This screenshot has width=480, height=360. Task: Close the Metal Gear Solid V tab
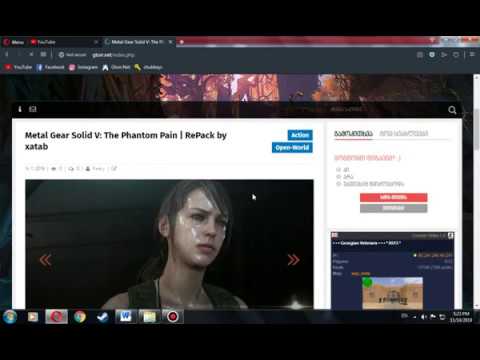pyautogui.click(x=170, y=42)
